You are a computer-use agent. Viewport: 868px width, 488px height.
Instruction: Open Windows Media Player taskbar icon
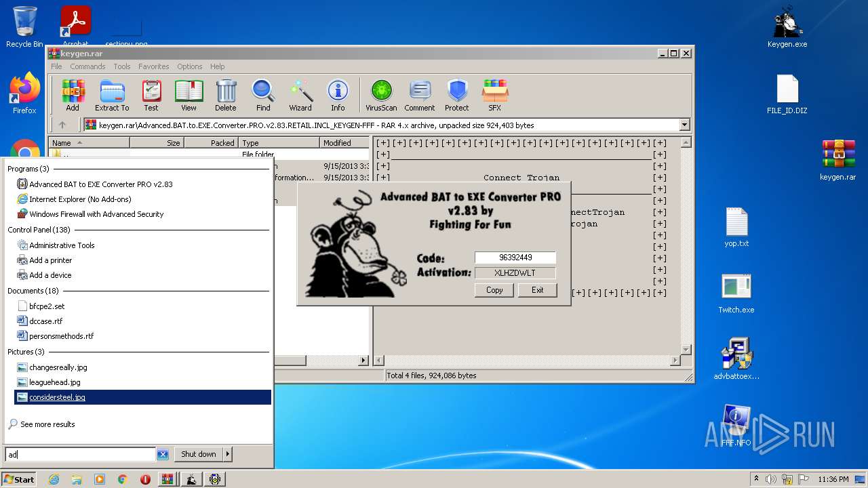tap(100, 479)
